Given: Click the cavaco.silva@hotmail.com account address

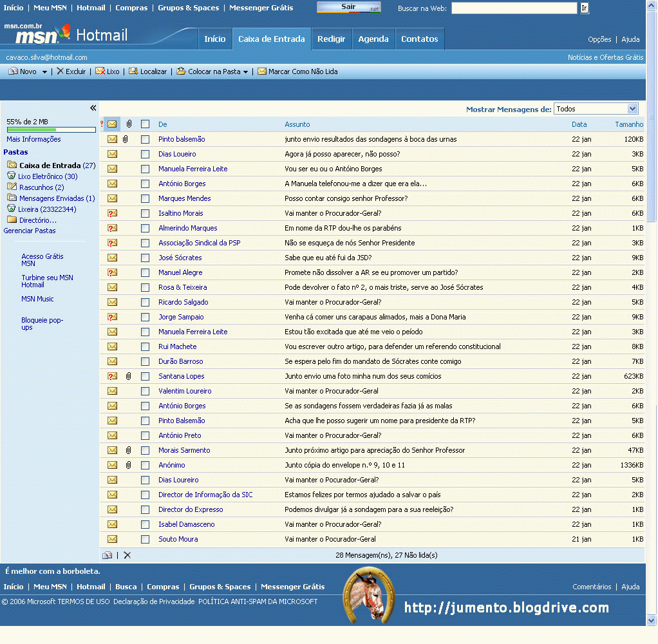Looking at the screenshot, I should point(46,57).
